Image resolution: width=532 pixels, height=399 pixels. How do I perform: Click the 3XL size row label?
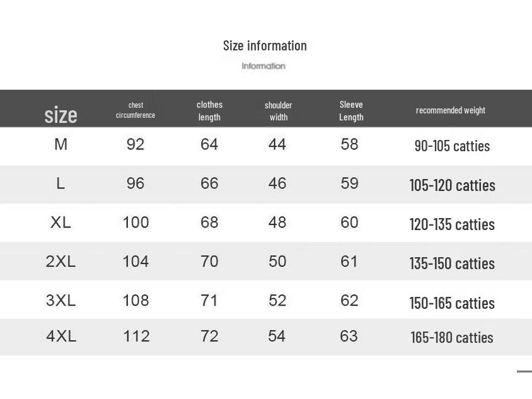click(61, 301)
